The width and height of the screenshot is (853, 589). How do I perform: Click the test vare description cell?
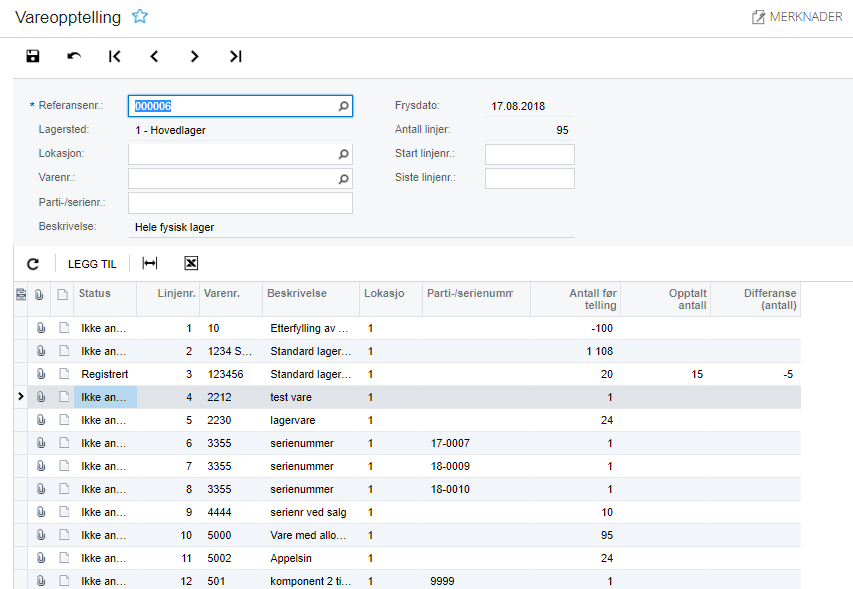tap(311, 397)
